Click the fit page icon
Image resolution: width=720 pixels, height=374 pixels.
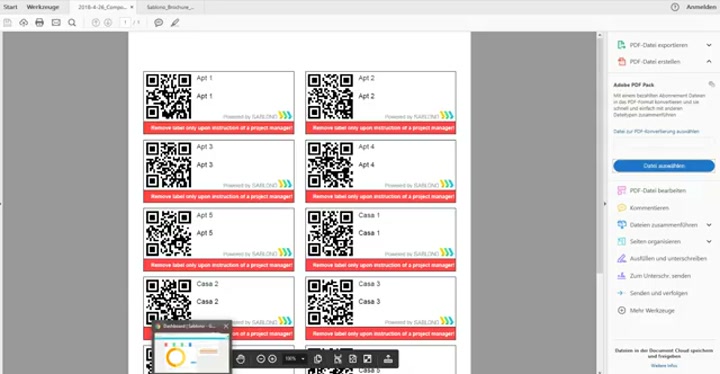[353, 359]
